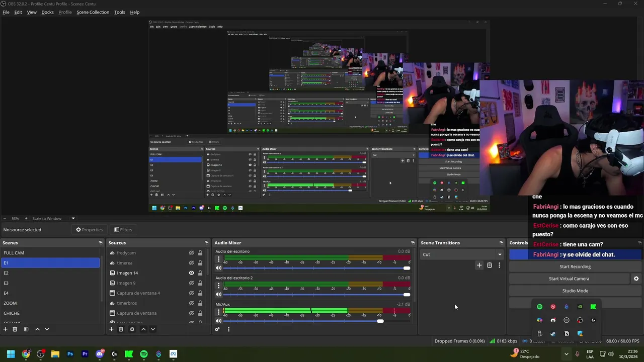Open Notion icon in tray overflow

coord(567,334)
